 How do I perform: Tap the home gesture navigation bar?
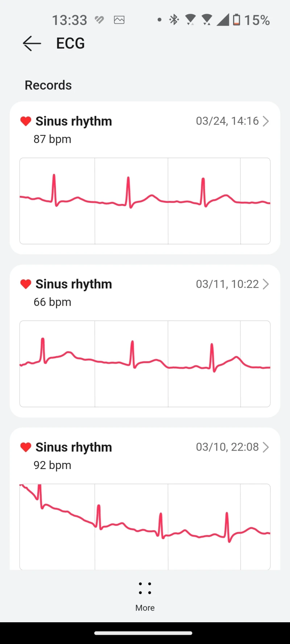pos(143,633)
